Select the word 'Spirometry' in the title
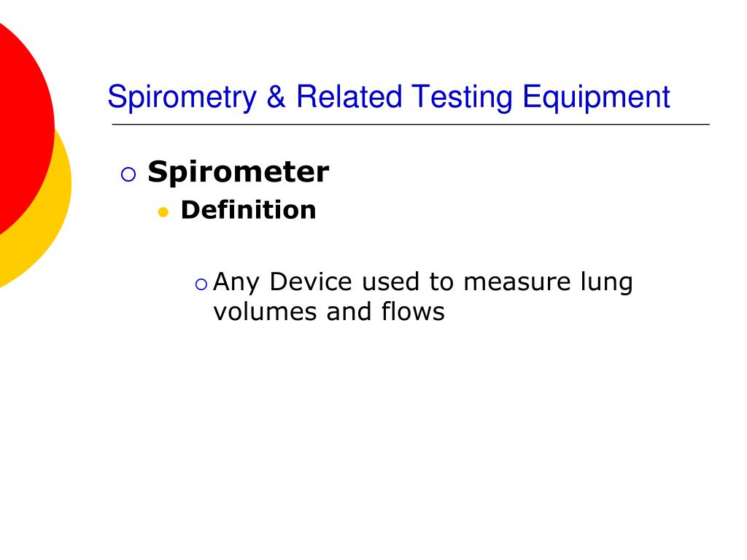Viewport: 747px width, 560px height. click(x=182, y=98)
